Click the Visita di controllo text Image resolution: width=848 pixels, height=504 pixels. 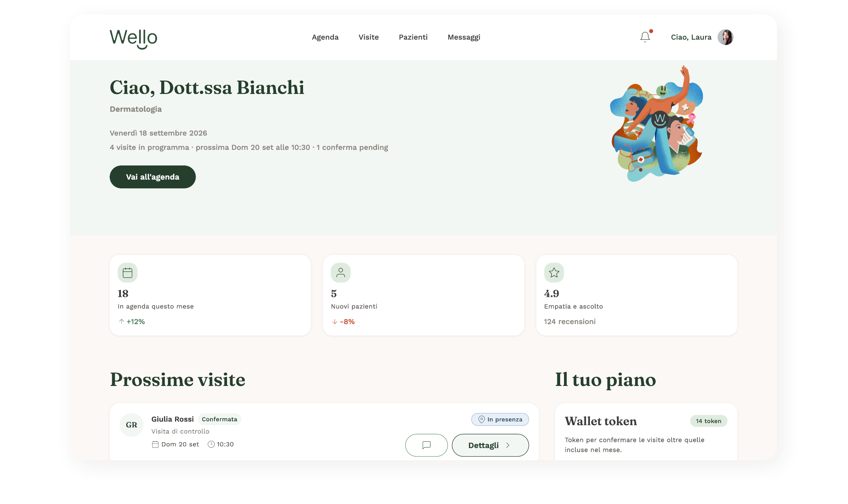[180, 431]
